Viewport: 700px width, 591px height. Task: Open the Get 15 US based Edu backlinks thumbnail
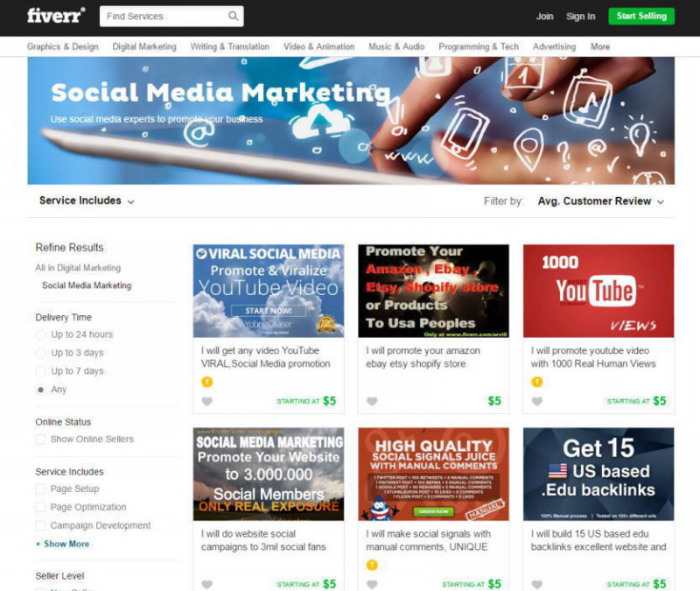point(598,474)
